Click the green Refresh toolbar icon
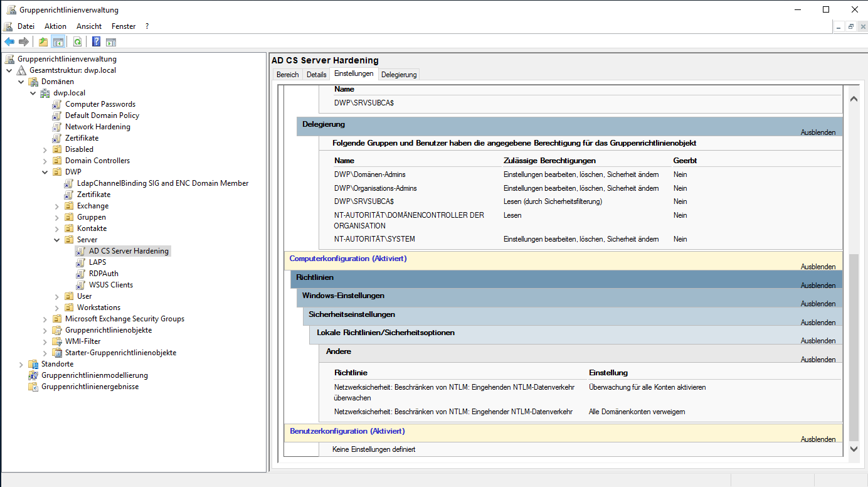The width and height of the screenshot is (868, 487). coord(77,42)
